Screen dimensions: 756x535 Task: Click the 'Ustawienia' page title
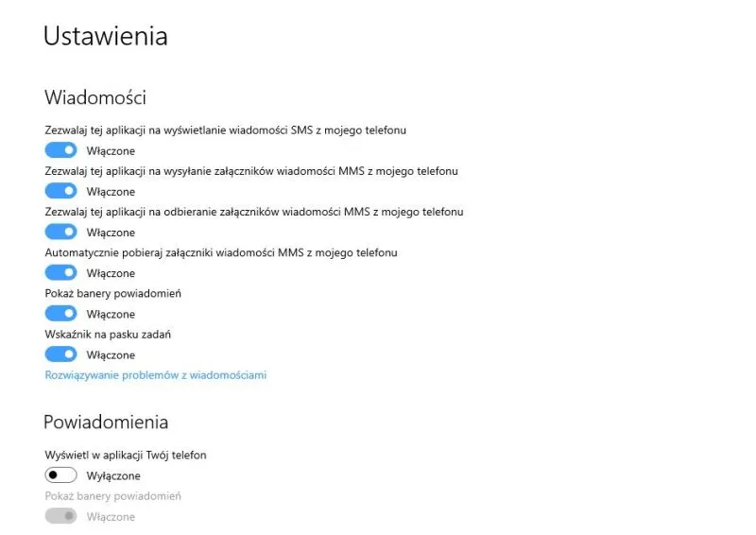pyautogui.click(x=106, y=36)
